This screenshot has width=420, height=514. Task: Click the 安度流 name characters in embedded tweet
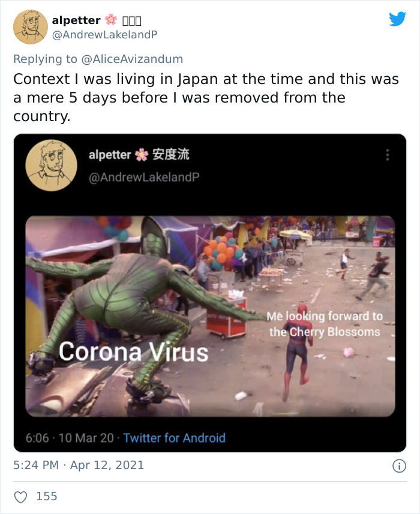(171, 154)
